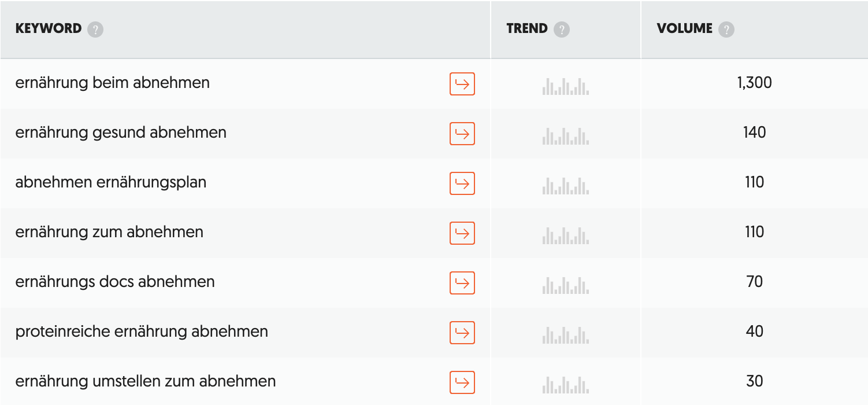Click the arrow icon for 'ernährung zum abnehmen'
This screenshot has height=405, width=868.
[462, 233]
